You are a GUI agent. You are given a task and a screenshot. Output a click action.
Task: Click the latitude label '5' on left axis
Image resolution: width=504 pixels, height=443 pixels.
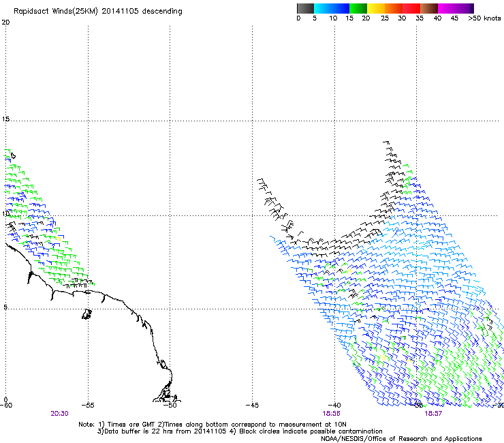tap(5, 307)
